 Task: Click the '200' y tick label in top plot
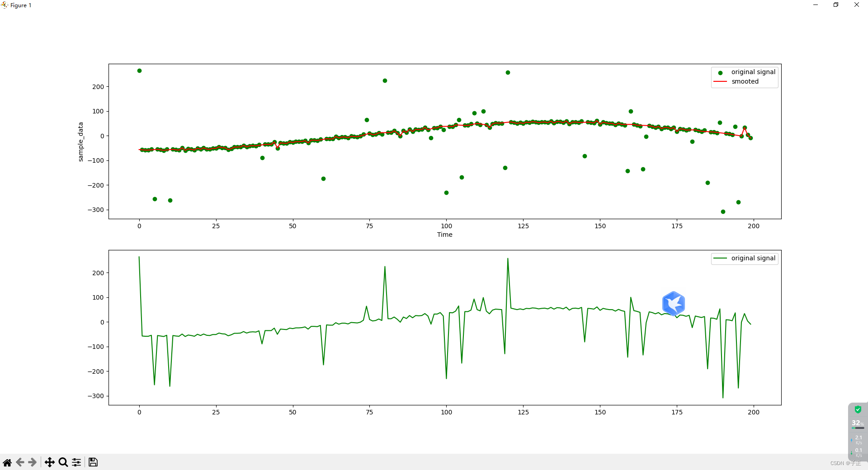(98, 87)
